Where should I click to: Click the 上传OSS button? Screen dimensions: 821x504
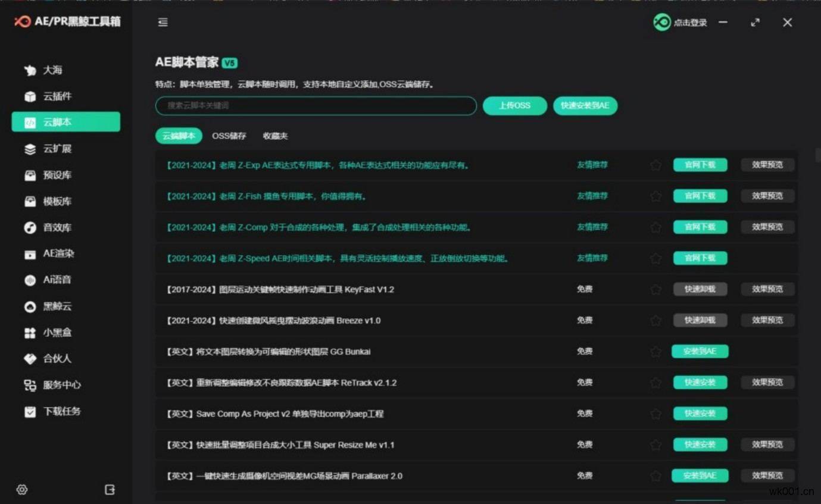pyautogui.click(x=514, y=106)
